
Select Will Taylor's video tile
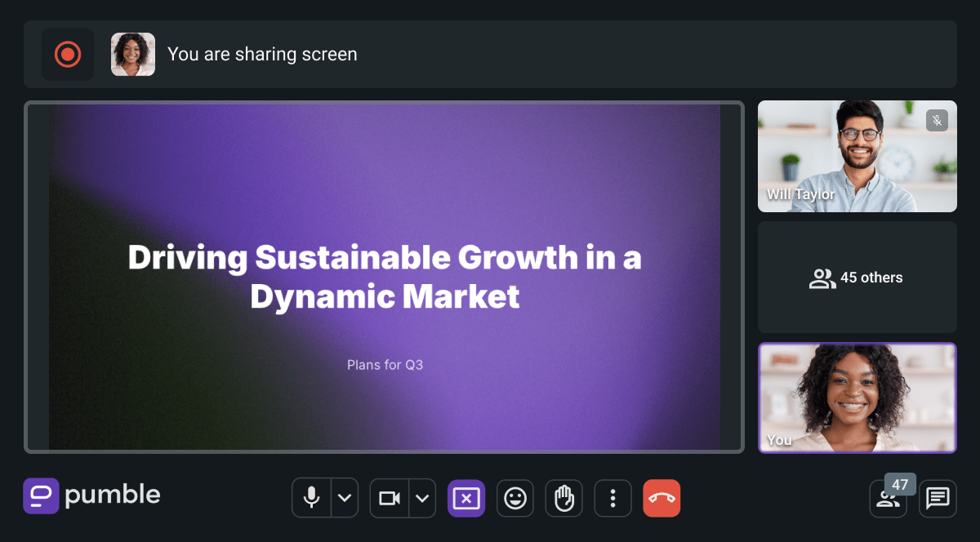(x=857, y=156)
